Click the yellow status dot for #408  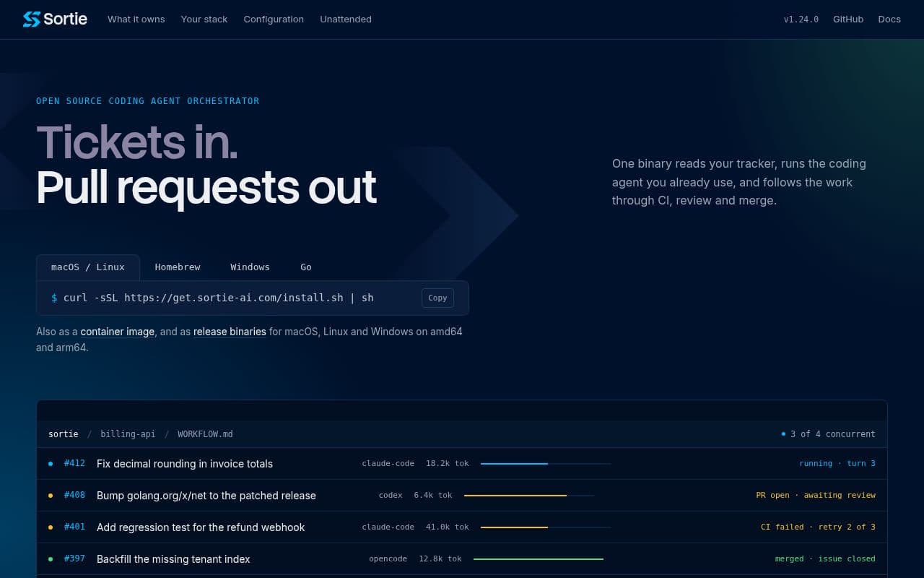click(51, 496)
